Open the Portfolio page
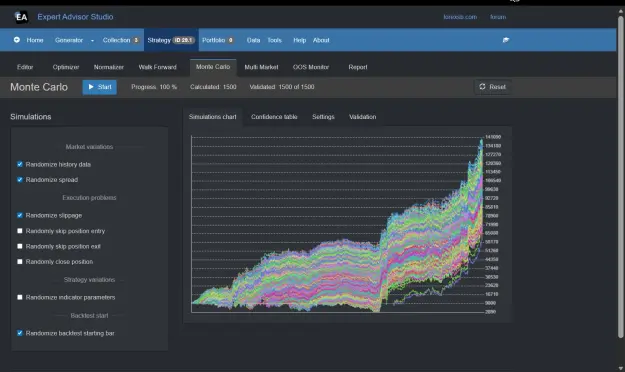This screenshot has height=372, width=625. coord(218,40)
